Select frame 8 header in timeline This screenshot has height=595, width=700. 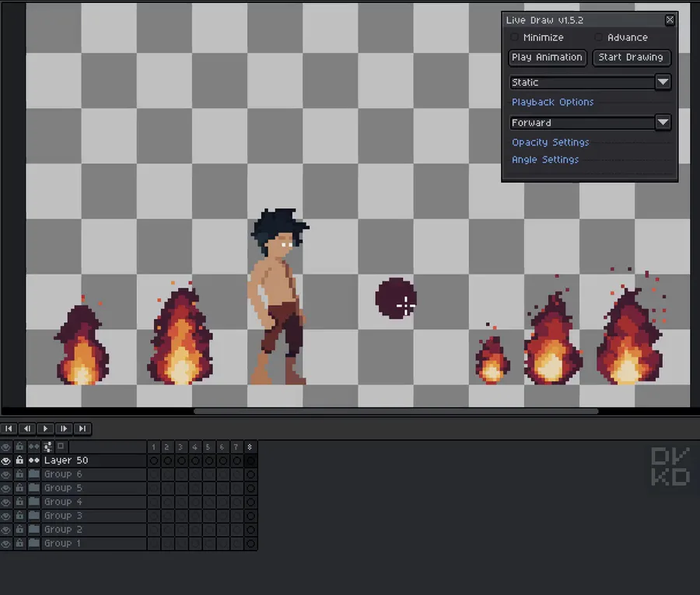250,446
